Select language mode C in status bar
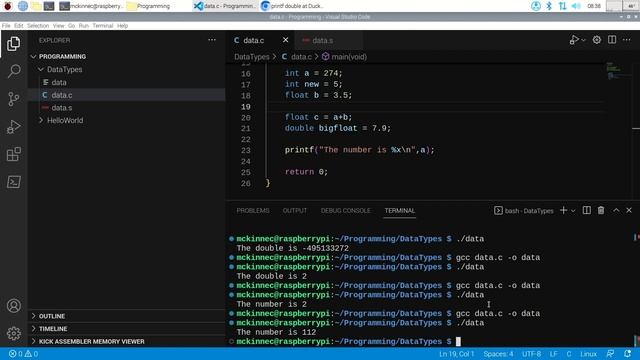640x360 pixels. 569,354
